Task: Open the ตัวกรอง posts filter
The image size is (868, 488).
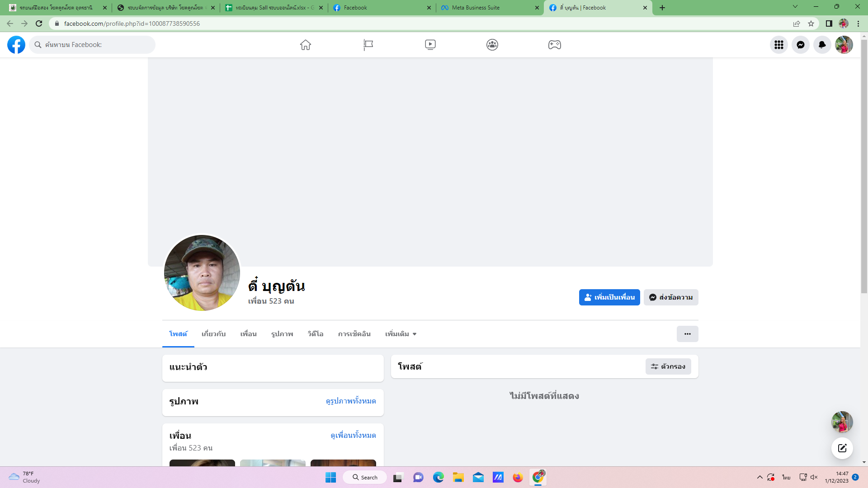Action: pos(668,366)
